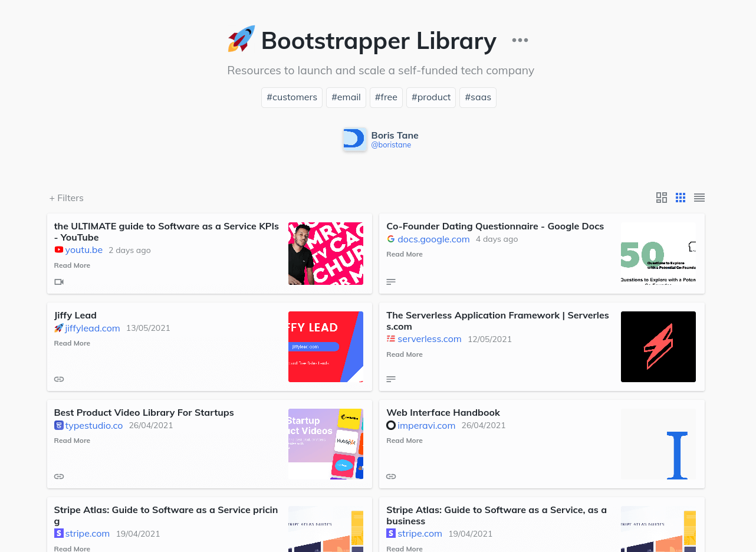Click Read More on Best Product Video Library card

[72, 441]
